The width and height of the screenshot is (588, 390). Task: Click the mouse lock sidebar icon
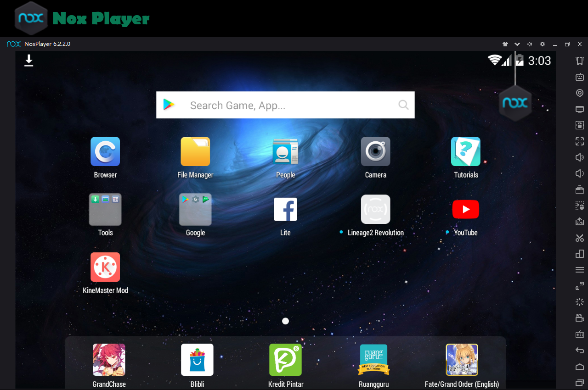[x=580, y=125]
